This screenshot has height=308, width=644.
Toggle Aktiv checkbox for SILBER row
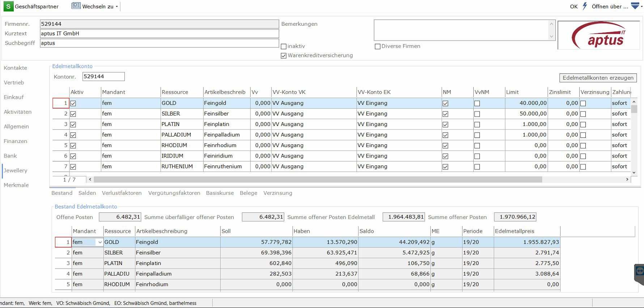(73, 114)
